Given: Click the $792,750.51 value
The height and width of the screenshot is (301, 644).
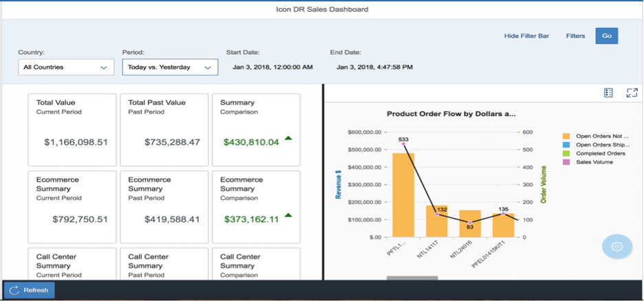Looking at the screenshot, I should (x=80, y=219).
